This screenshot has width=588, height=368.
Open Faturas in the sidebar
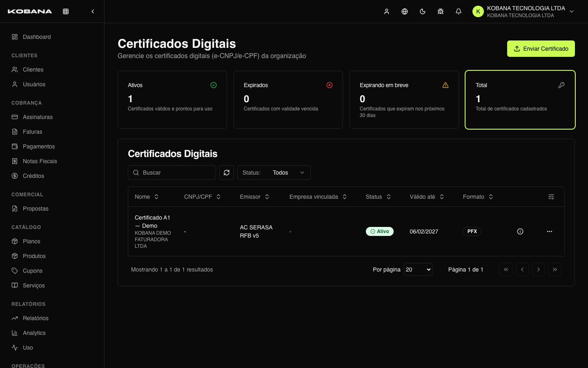click(x=52, y=132)
